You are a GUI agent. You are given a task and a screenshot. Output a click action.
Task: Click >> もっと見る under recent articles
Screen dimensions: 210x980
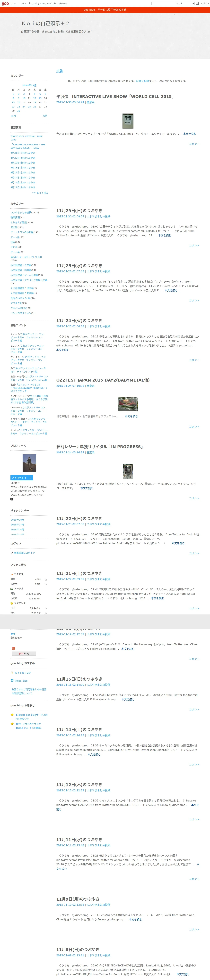pos(40,193)
